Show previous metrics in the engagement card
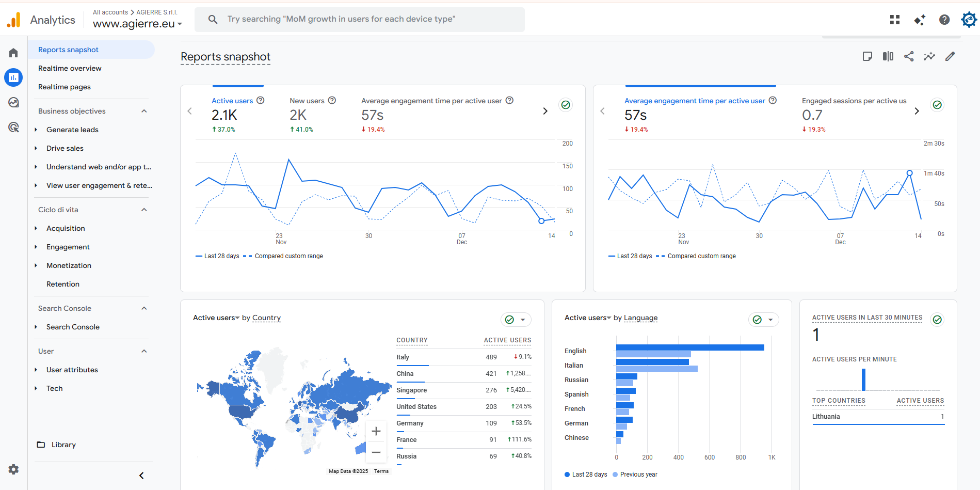This screenshot has width=980, height=490. click(x=603, y=111)
